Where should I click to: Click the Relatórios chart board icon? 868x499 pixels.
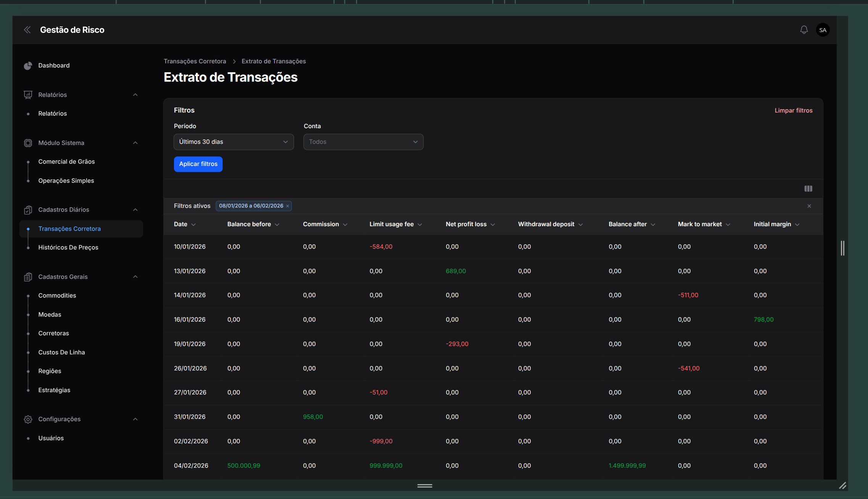pos(28,95)
